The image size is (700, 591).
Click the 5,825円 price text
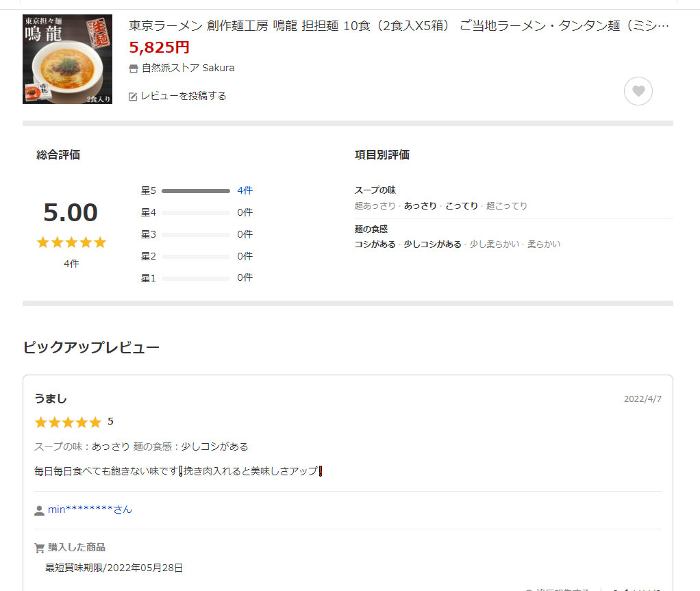click(159, 47)
